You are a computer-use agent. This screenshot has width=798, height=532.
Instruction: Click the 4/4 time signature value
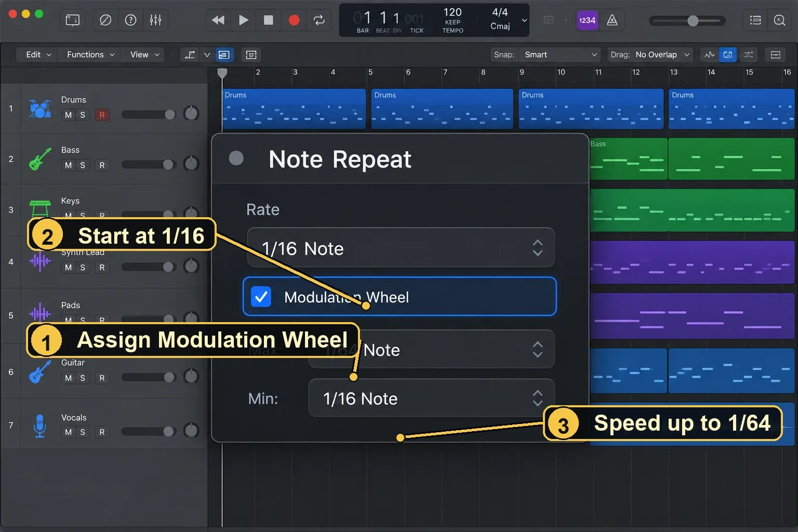point(500,12)
